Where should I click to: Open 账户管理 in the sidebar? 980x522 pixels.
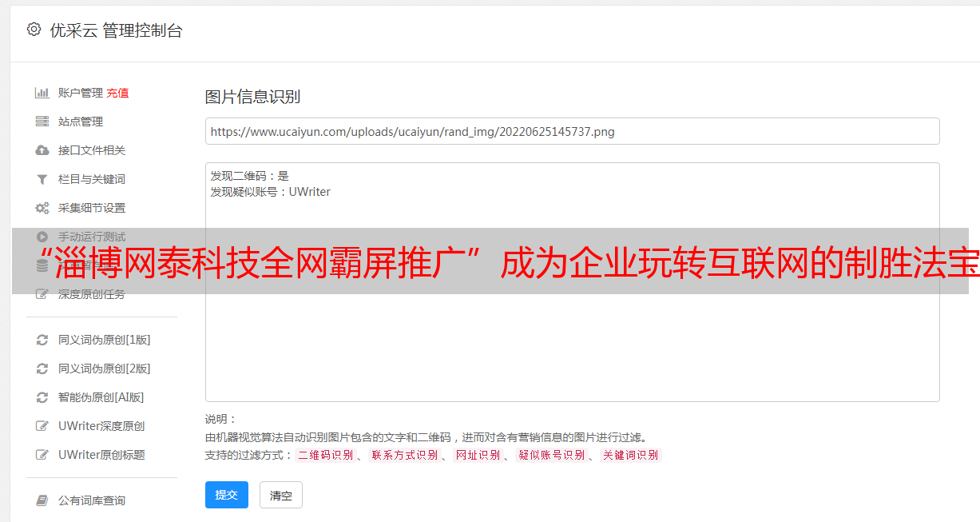(81, 93)
